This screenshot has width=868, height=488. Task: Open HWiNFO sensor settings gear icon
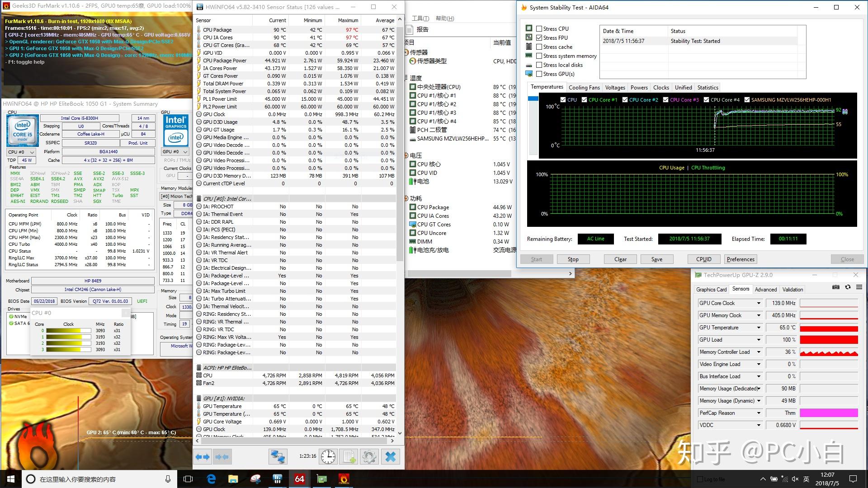pos(369,457)
